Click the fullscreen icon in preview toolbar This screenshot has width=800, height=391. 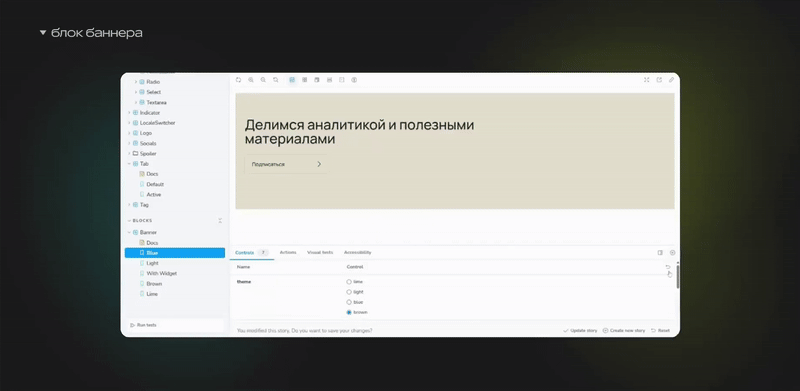pos(647,80)
